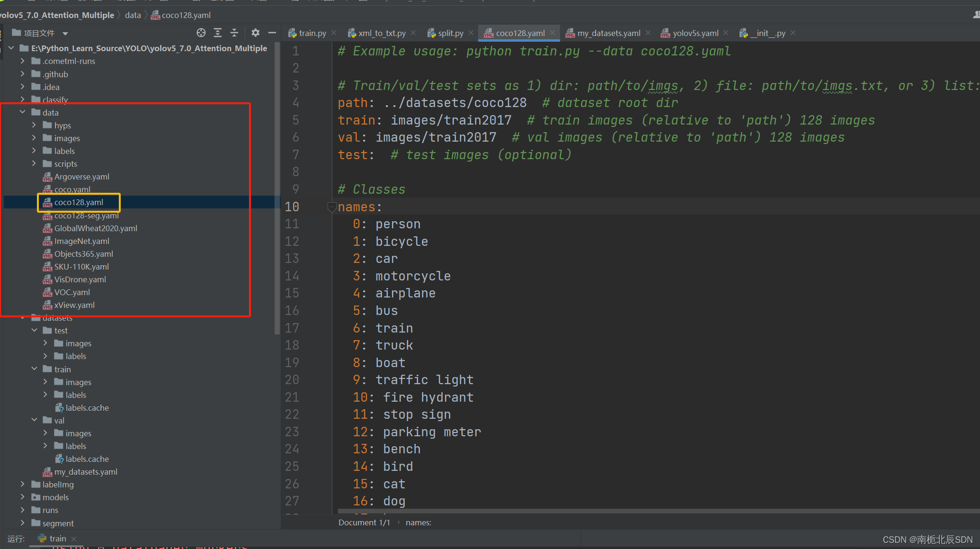Image resolution: width=980 pixels, height=549 pixels.
Task: Collapse the datasets/train folder
Action: click(34, 369)
